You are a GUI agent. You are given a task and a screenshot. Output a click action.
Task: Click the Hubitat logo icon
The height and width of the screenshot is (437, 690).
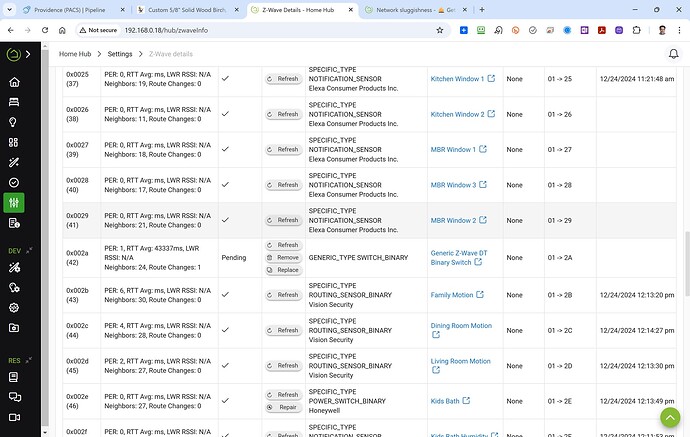[x=14, y=55]
